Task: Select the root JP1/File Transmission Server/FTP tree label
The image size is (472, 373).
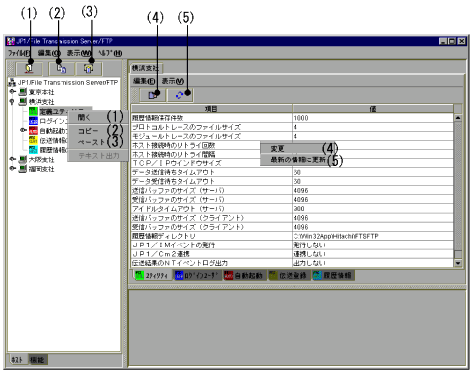Action: (x=68, y=82)
